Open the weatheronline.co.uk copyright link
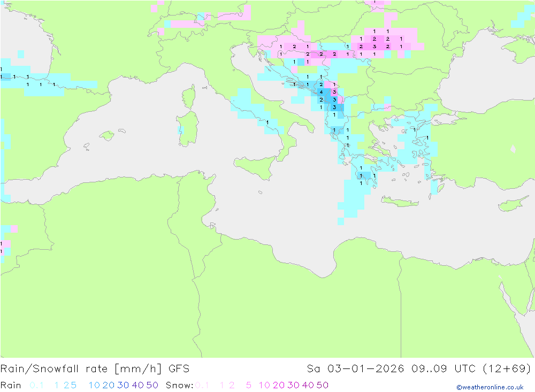This screenshot has width=535, height=392. click(x=490, y=387)
